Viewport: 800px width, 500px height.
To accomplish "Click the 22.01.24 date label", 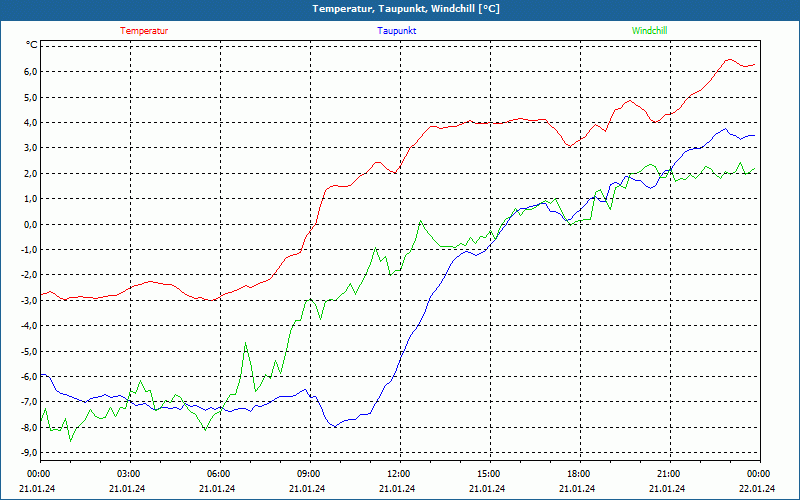I will (757, 488).
